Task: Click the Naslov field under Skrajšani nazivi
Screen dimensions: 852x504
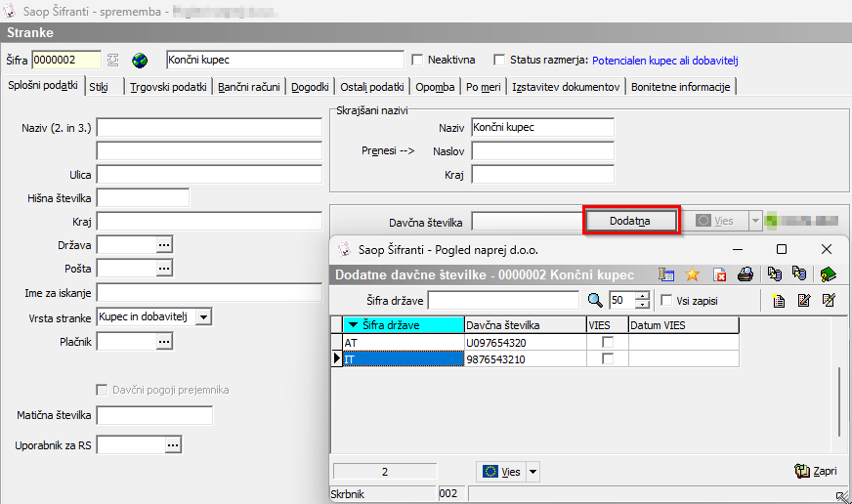Action: pyautogui.click(x=543, y=151)
